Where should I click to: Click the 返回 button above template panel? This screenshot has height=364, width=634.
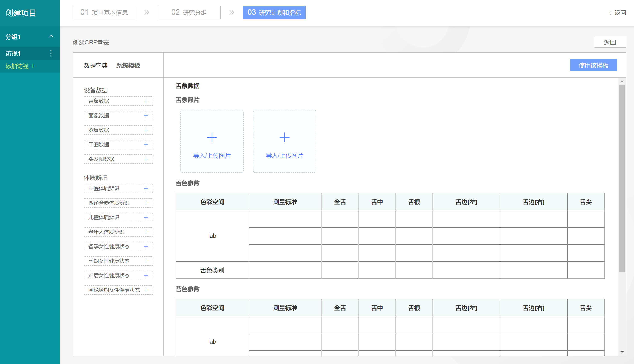pos(609,42)
